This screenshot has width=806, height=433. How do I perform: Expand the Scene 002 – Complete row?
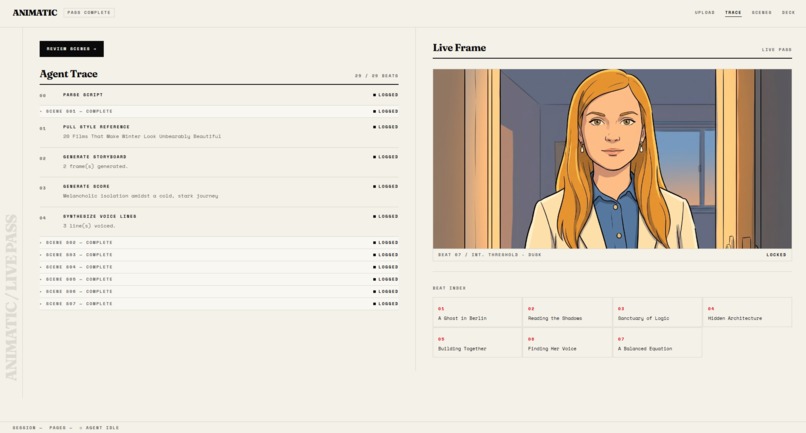pyautogui.click(x=219, y=242)
